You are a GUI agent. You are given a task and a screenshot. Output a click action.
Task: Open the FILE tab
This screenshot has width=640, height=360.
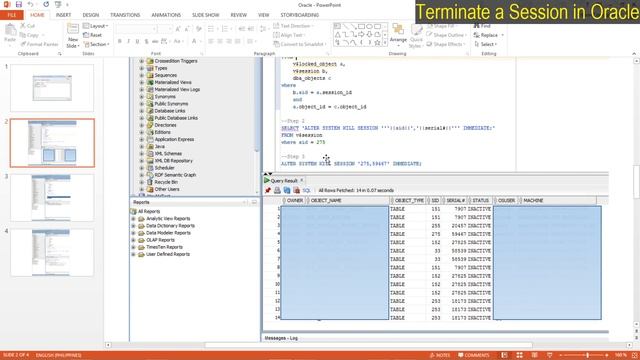[12, 15]
